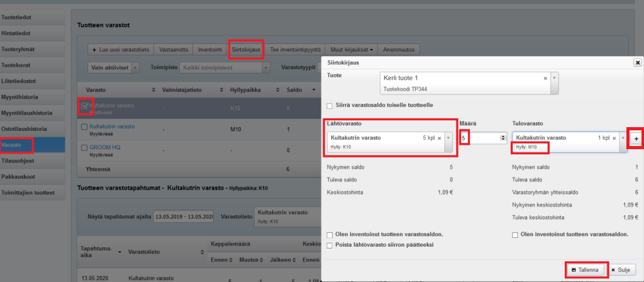The height and width of the screenshot is (282, 644).
Task: Click the plus icon beside Tulovarasto
Action: (635, 138)
